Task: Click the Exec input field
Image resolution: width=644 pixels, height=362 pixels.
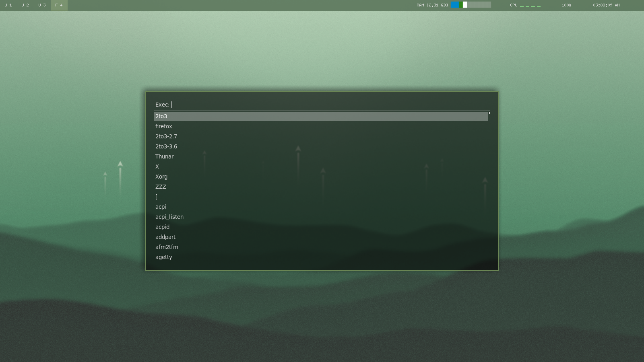Action: (x=321, y=105)
